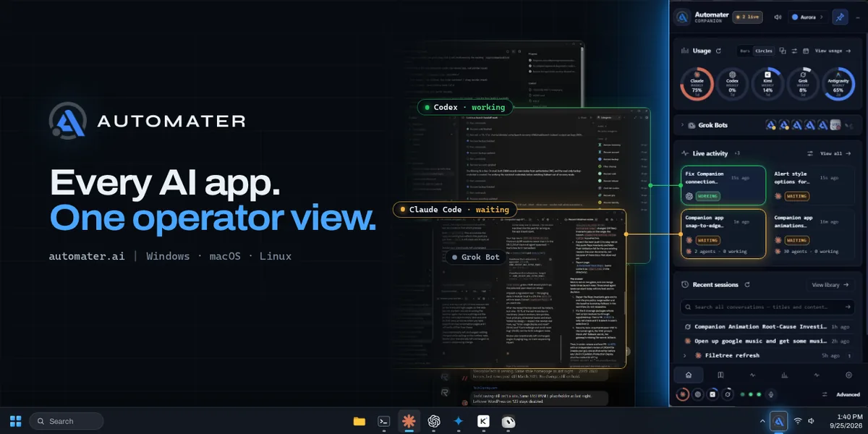
Task: Expand the Filetree refresh session
Action: point(684,355)
